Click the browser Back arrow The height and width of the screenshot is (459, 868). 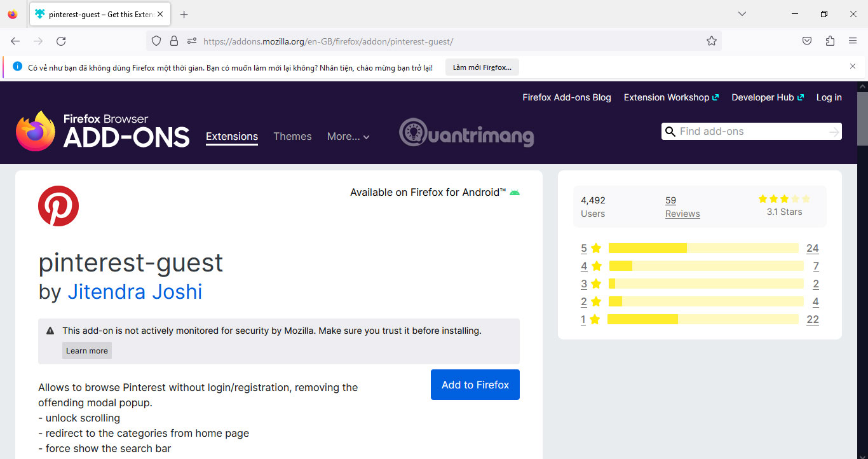pyautogui.click(x=15, y=41)
